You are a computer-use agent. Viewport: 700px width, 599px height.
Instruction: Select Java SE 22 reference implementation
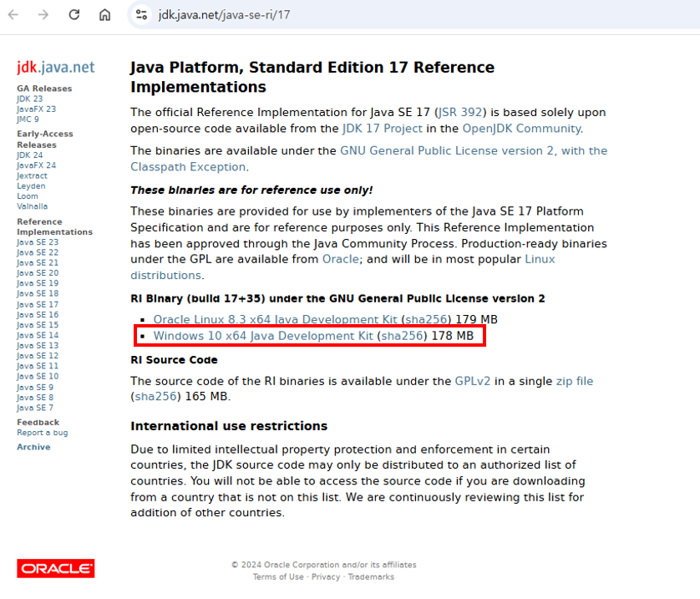(38, 252)
